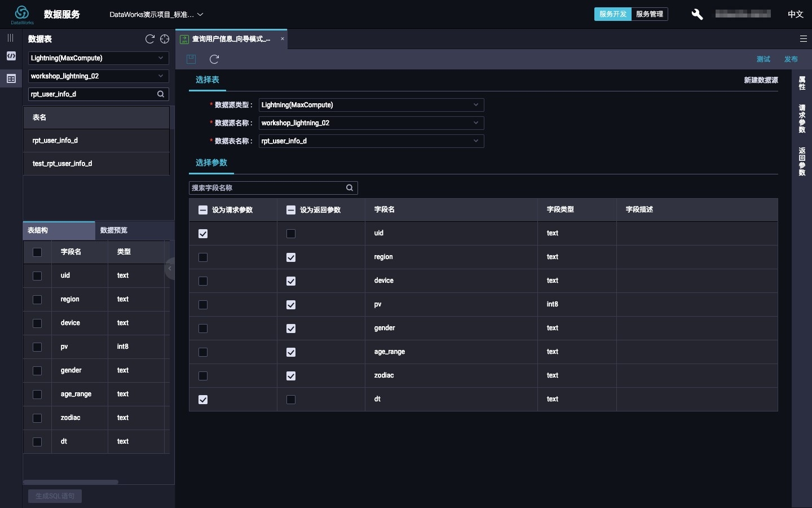Click the sidebar collapse lines icon
The width and height of the screenshot is (812, 508).
10,38
